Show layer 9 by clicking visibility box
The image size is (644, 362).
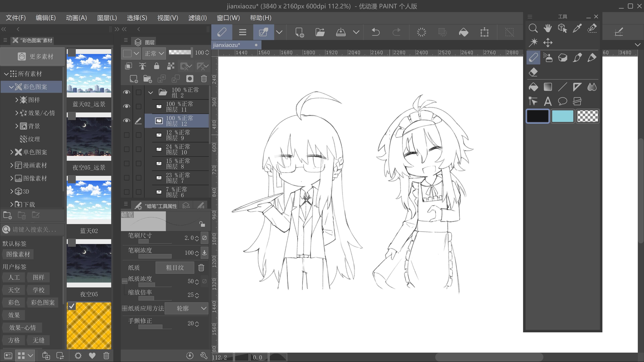(x=126, y=135)
